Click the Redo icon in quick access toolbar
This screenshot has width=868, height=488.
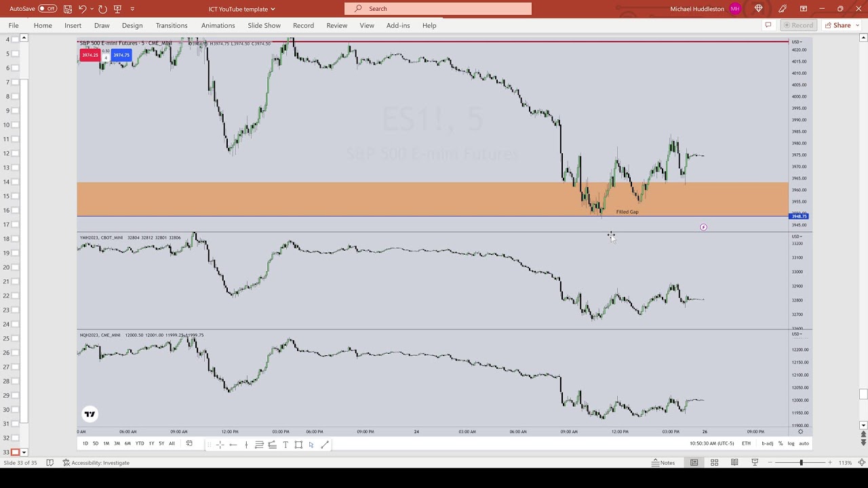(x=102, y=9)
